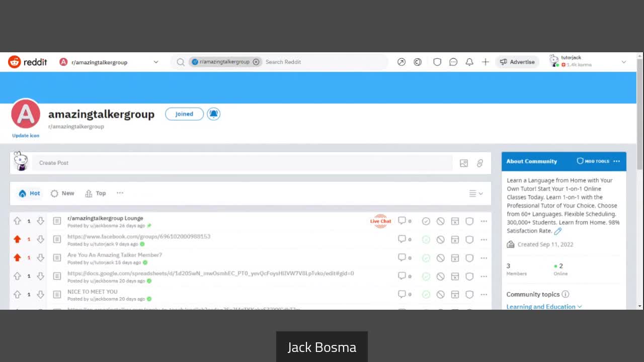Open comments on the Lounge post
Image resolution: width=644 pixels, height=362 pixels.
[405, 221]
